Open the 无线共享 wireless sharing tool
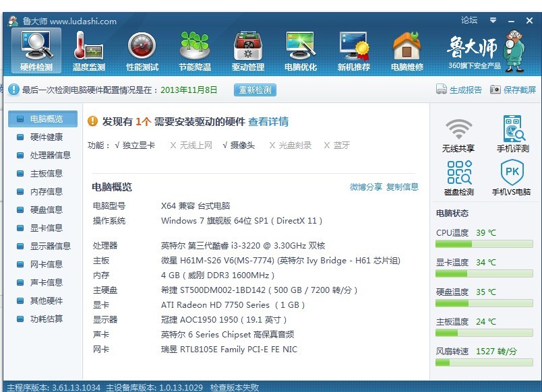Viewport: 542px width, 392px height. pos(458,135)
